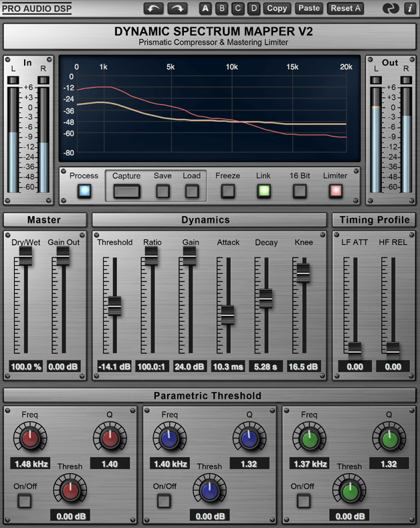Screen dimensions: 420x528
Task: Select preset slot C
Action: [x=238, y=9]
